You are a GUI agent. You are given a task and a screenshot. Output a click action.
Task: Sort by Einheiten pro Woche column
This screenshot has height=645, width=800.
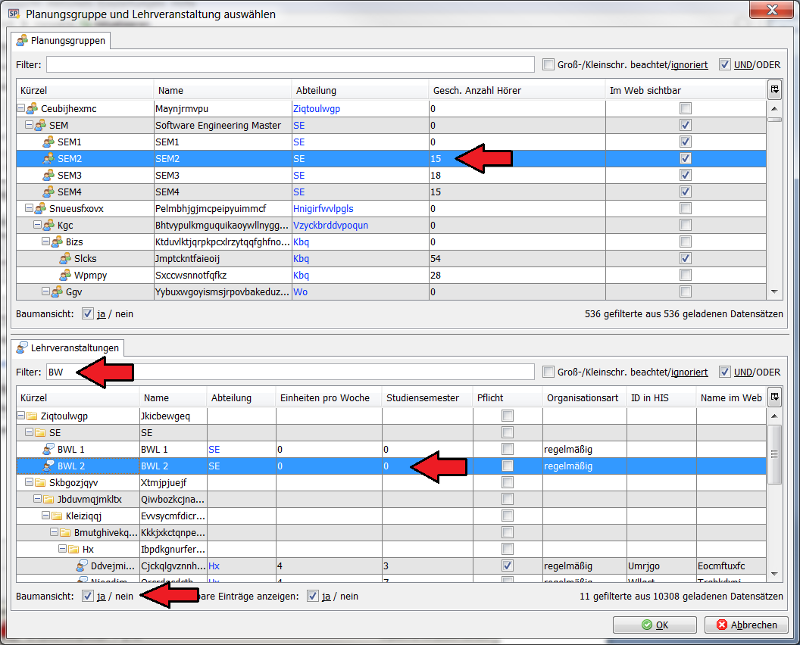[x=329, y=398]
